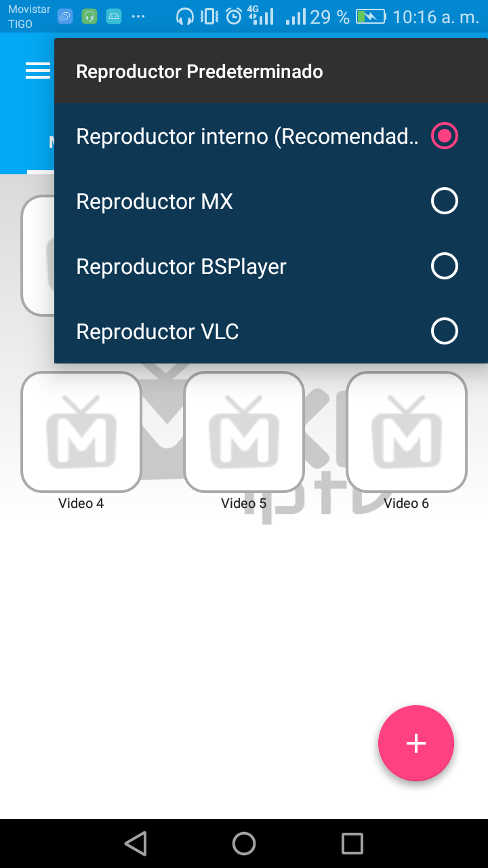
Task: Select the Reproductor MX radio button
Action: coord(445,201)
